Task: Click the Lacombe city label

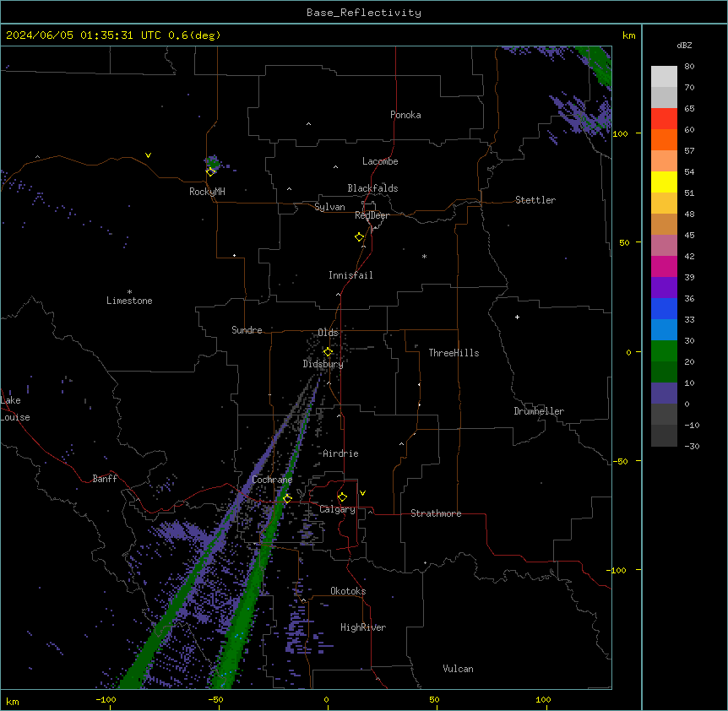Action: [380, 161]
